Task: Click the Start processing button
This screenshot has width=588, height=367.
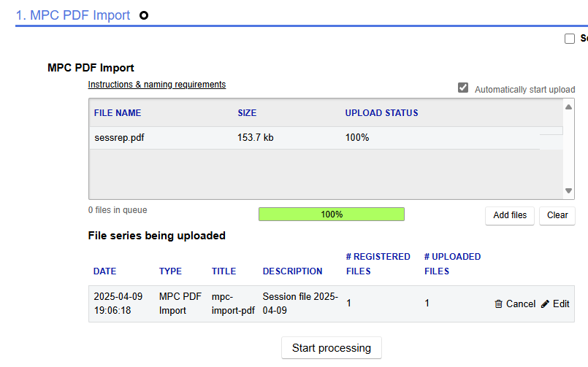Action: point(332,348)
